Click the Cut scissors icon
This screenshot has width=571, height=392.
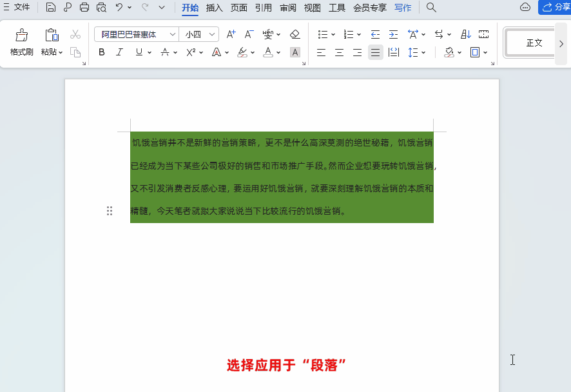pyautogui.click(x=75, y=34)
